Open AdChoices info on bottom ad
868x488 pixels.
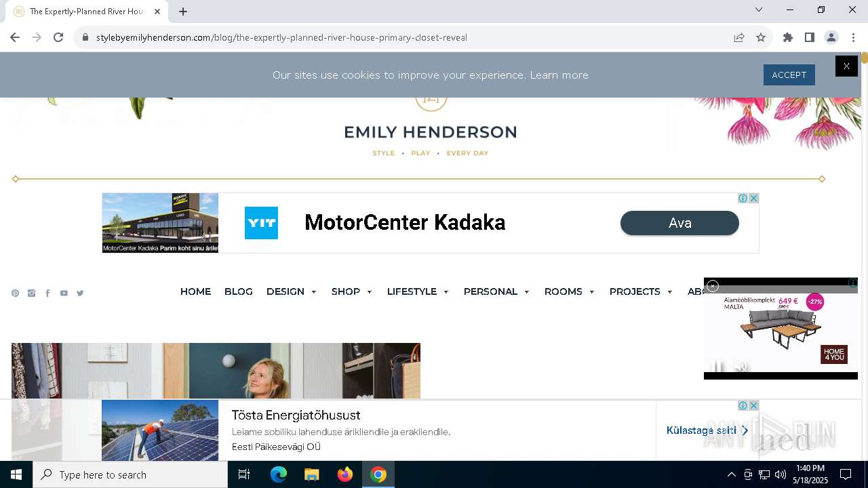click(743, 406)
